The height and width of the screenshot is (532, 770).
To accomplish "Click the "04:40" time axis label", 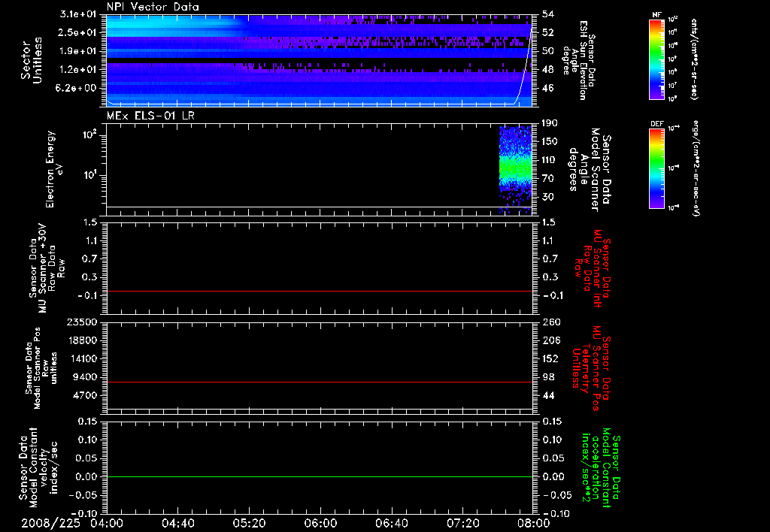I will (x=177, y=523).
